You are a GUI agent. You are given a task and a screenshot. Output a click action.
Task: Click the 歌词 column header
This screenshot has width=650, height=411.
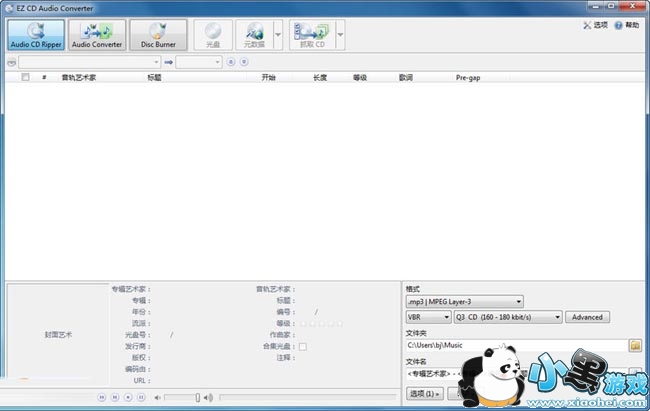tap(405, 78)
